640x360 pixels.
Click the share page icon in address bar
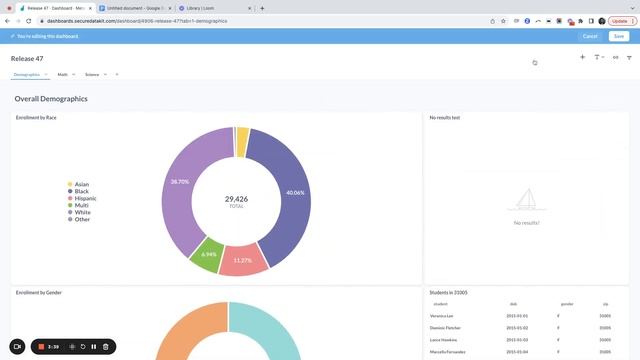click(492, 21)
